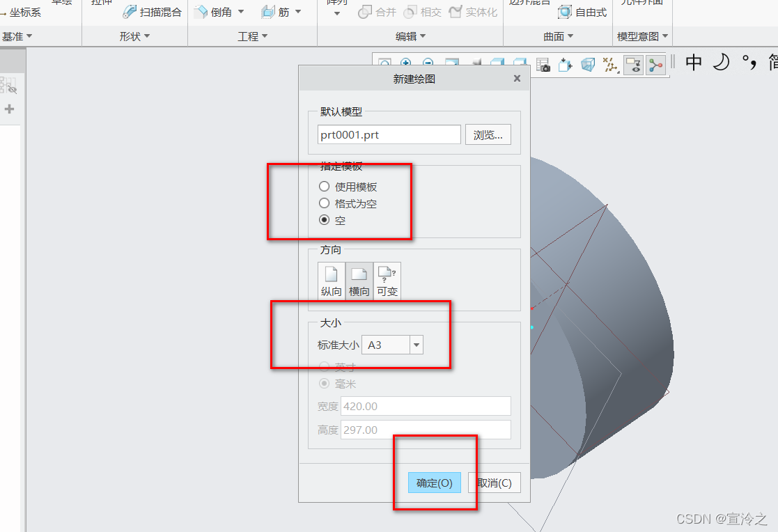Click the zoom out magnifier icon
778x532 pixels.
(x=428, y=63)
